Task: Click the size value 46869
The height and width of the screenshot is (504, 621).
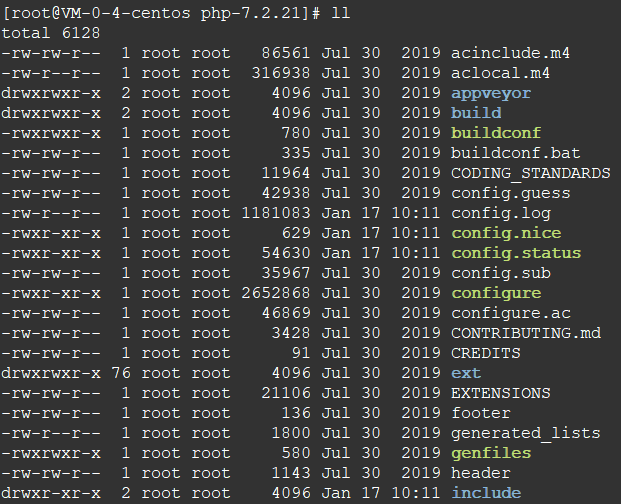Action: pyautogui.click(x=286, y=313)
